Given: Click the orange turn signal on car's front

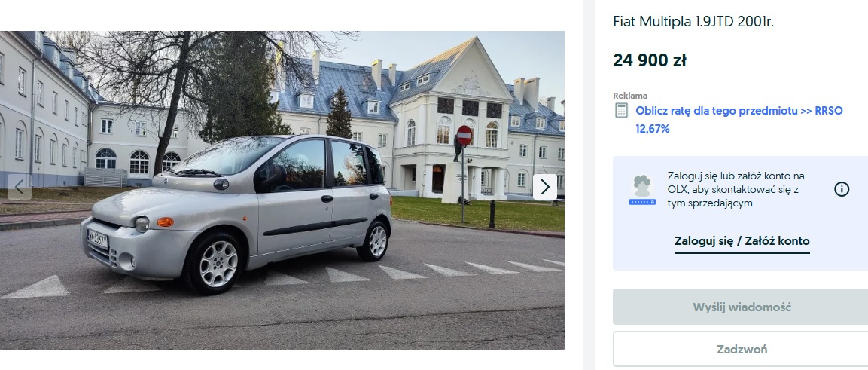Looking at the screenshot, I should (x=165, y=222).
